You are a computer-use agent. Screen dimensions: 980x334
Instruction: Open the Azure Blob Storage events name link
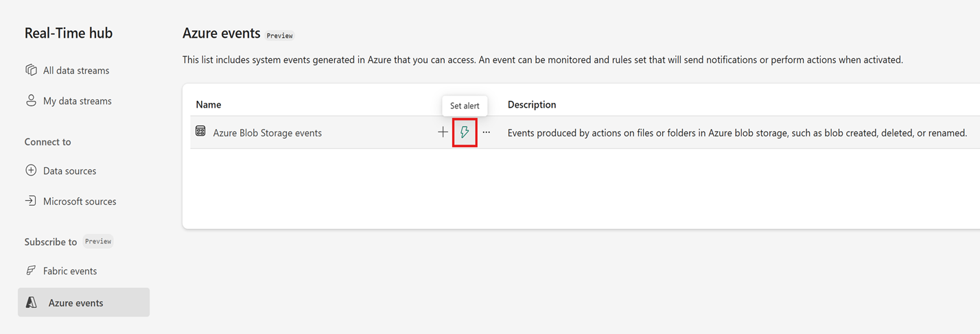tap(268, 133)
